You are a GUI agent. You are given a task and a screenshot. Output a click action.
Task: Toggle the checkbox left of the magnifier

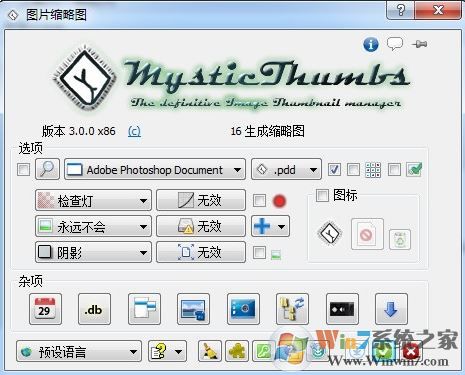(23, 170)
